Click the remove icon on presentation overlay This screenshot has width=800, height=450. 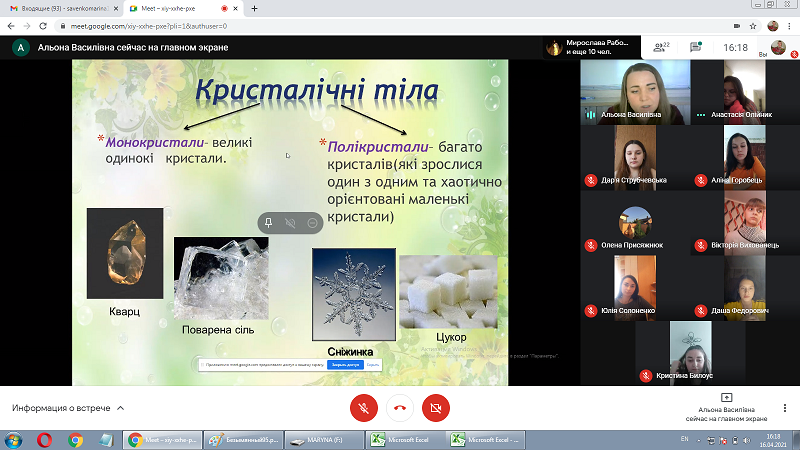[312, 223]
